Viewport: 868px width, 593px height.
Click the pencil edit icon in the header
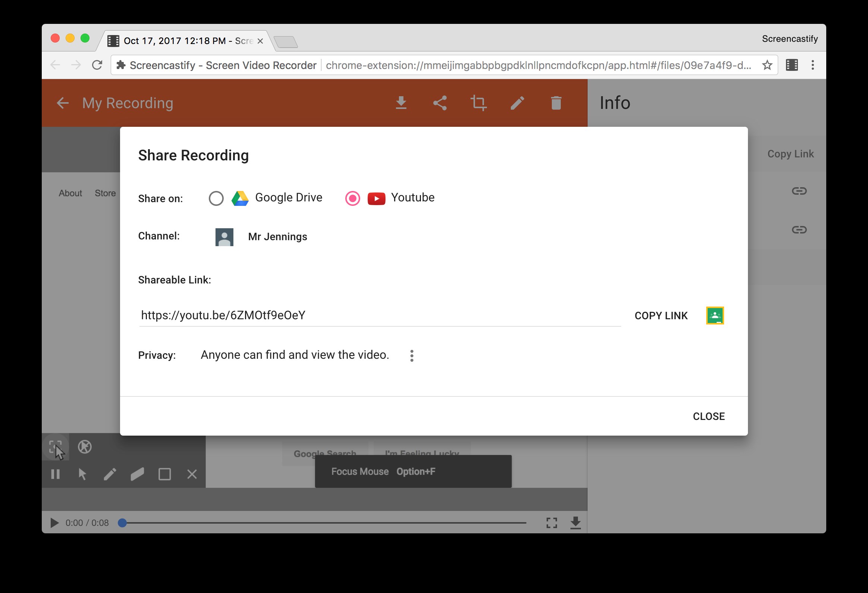[x=517, y=103]
